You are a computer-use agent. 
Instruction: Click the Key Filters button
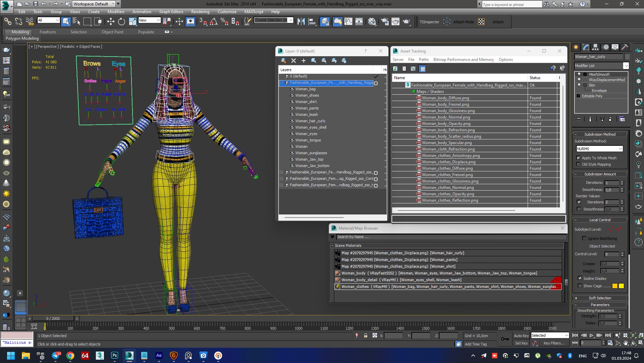pos(554,343)
